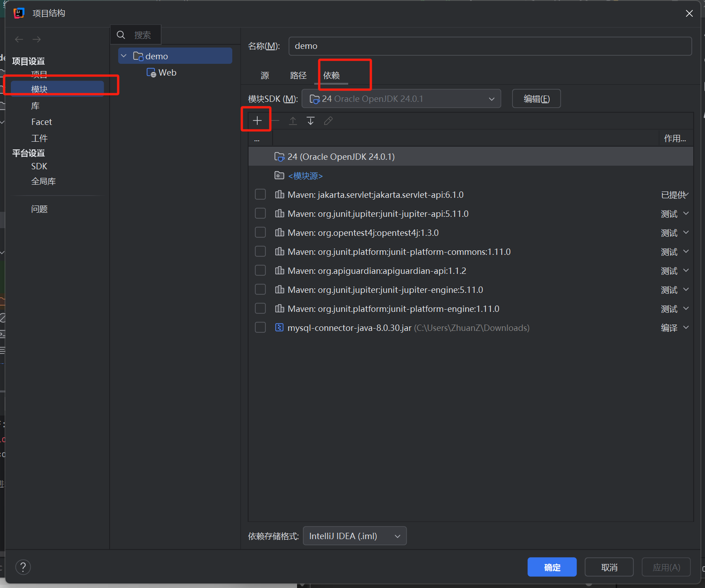Open help with the question mark icon
The height and width of the screenshot is (588, 705).
[23, 567]
